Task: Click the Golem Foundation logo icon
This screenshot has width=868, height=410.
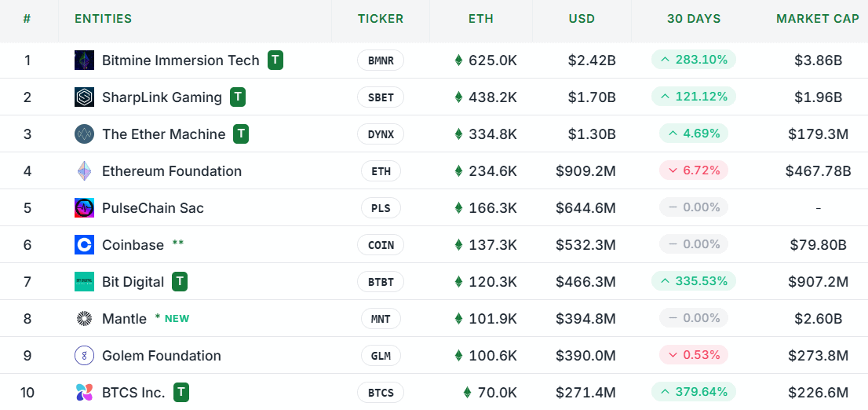Action: 84,356
